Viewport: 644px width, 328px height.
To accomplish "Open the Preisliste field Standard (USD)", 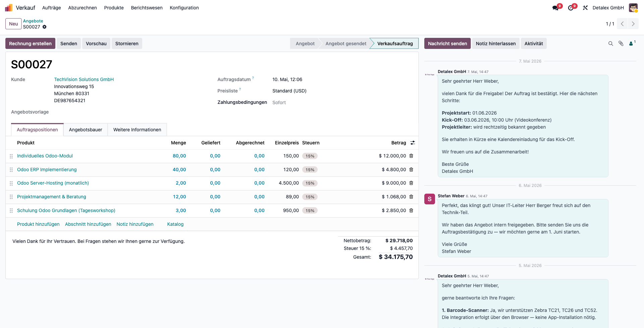I will 289,91.
